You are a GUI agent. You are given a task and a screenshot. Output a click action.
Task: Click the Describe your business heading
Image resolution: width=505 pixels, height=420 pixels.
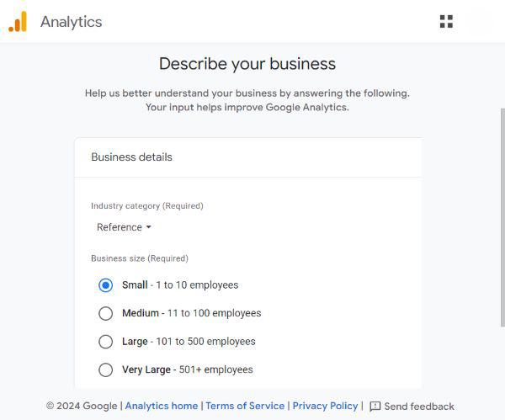(x=247, y=64)
